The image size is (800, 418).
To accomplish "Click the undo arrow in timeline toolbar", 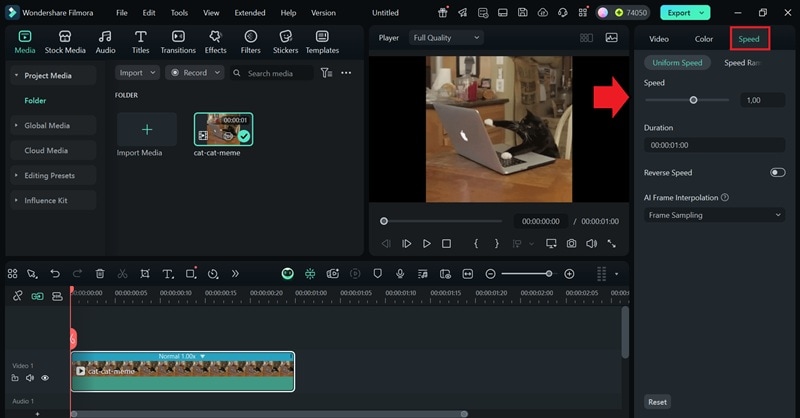I will click(55, 274).
